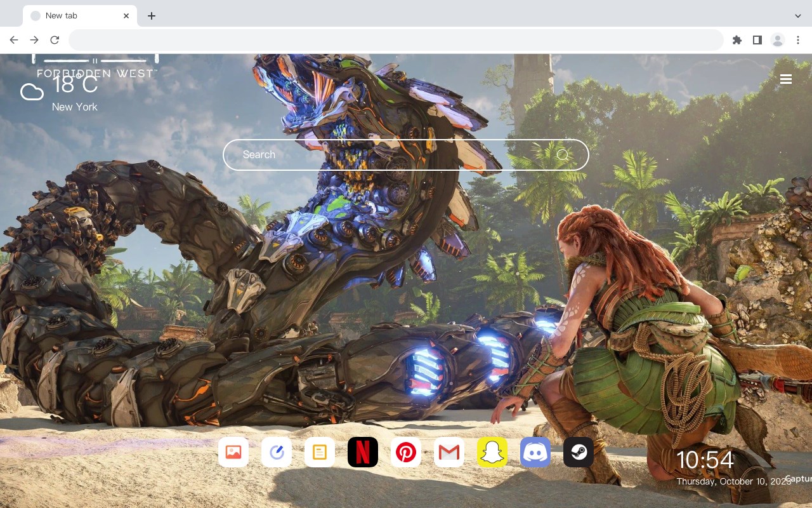Go forward with the browser forward arrow
Viewport: 812px width, 508px height.
click(x=34, y=40)
